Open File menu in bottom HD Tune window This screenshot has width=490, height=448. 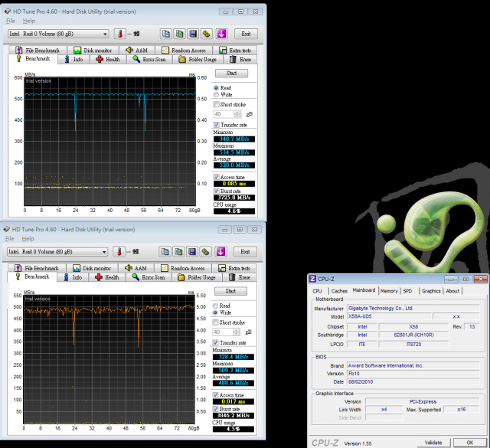tap(10, 239)
